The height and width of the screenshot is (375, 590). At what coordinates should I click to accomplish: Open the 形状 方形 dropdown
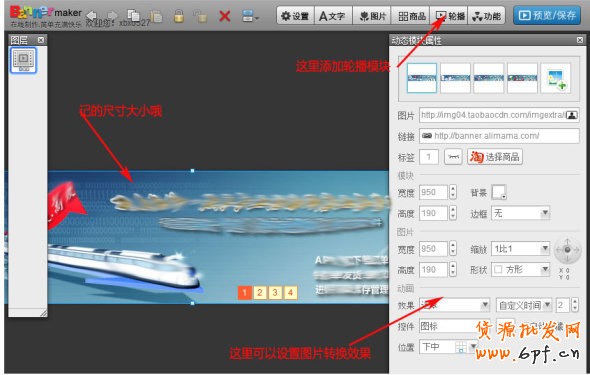pos(520,269)
